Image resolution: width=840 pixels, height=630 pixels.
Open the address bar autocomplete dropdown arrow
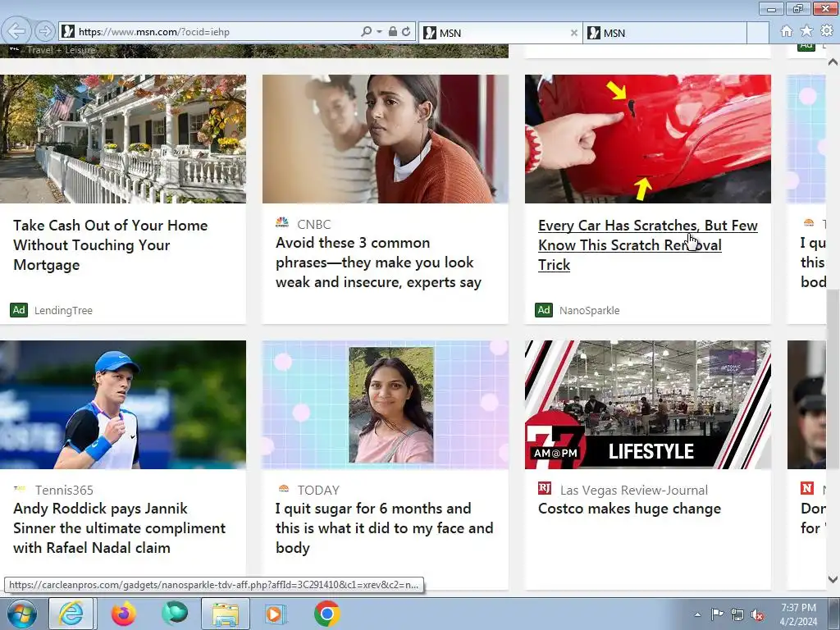(379, 32)
